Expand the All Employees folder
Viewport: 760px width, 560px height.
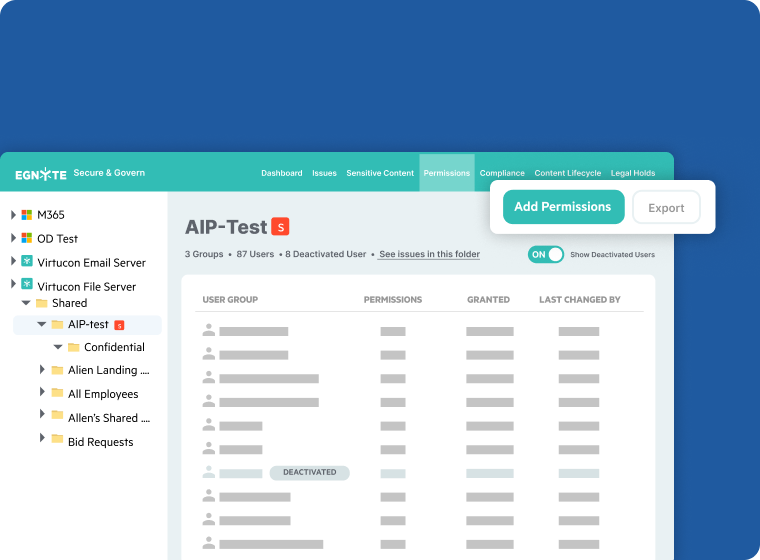[x=42, y=394]
